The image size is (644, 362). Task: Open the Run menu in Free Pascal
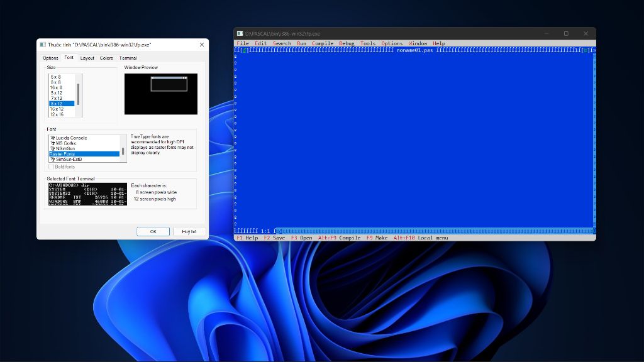click(301, 43)
